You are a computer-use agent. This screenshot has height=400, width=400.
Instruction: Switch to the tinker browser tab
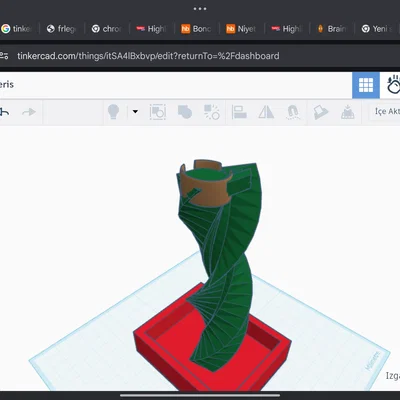(x=17, y=29)
